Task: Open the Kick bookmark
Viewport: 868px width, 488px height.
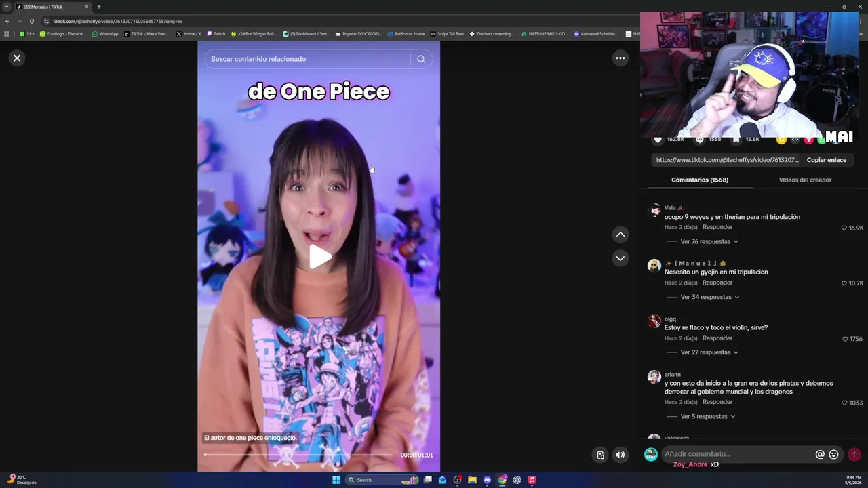Action: coord(27,33)
